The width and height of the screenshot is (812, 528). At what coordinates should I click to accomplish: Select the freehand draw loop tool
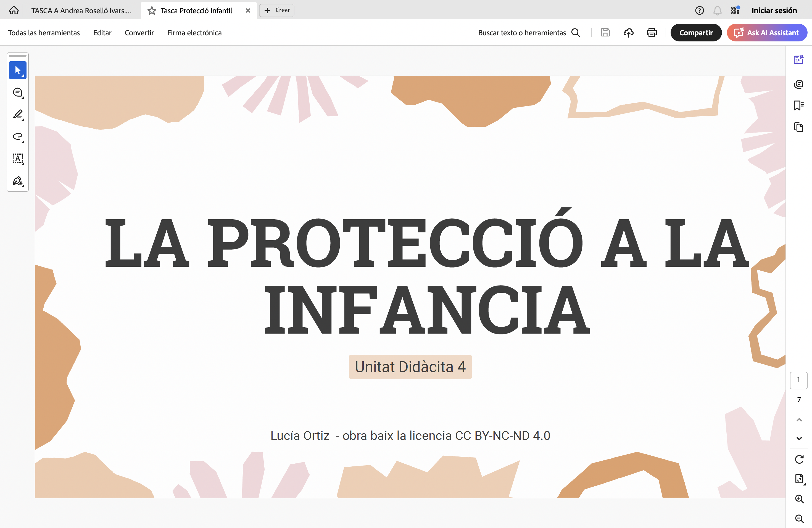(18, 137)
